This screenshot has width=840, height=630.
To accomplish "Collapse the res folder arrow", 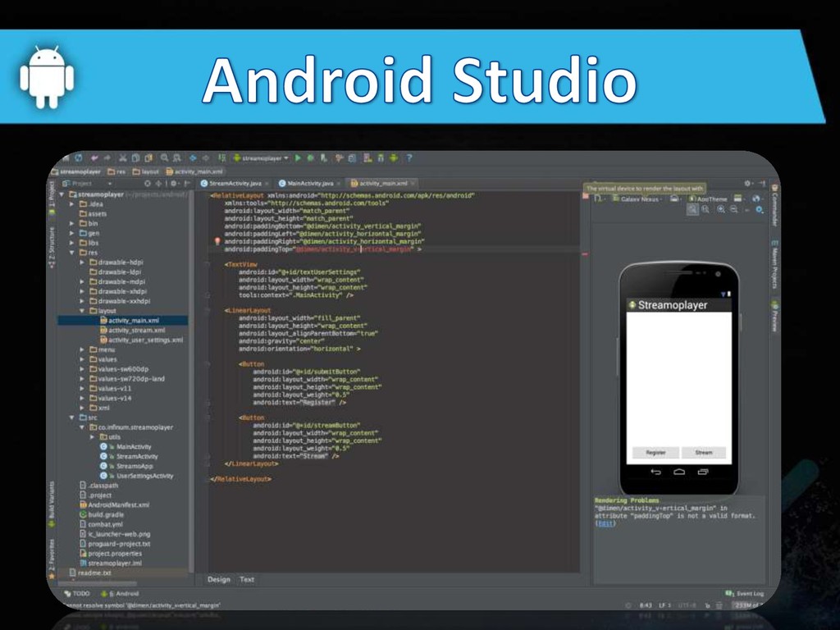I will pyautogui.click(x=72, y=253).
